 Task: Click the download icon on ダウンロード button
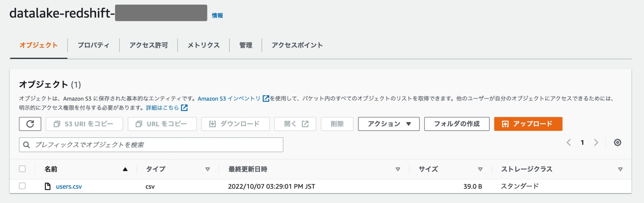pos(213,124)
